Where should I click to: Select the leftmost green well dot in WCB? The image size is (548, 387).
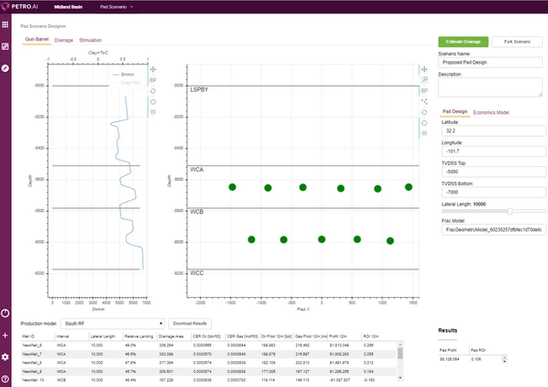pyautogui.click(x=251, y=239)
